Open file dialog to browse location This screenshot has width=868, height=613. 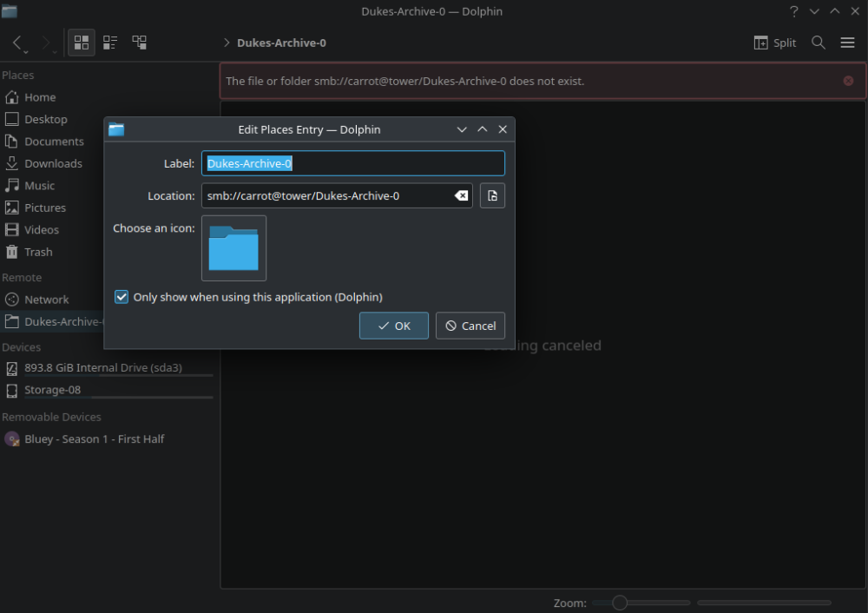point(492,195)
